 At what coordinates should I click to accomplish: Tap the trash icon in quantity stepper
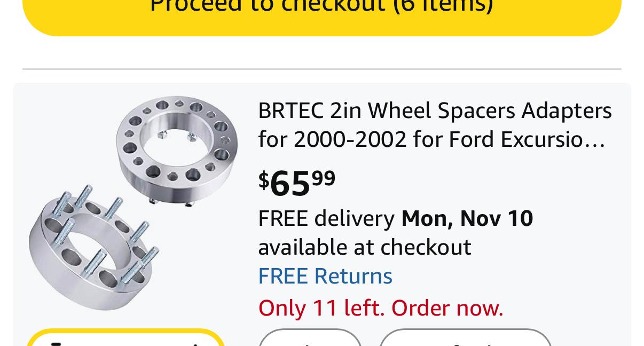click(x=57, y=342)
